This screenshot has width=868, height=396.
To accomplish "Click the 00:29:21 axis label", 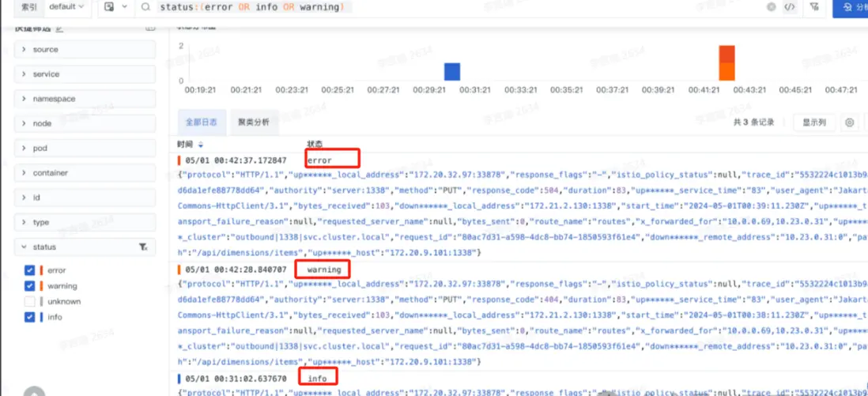I will click(429, 90).
